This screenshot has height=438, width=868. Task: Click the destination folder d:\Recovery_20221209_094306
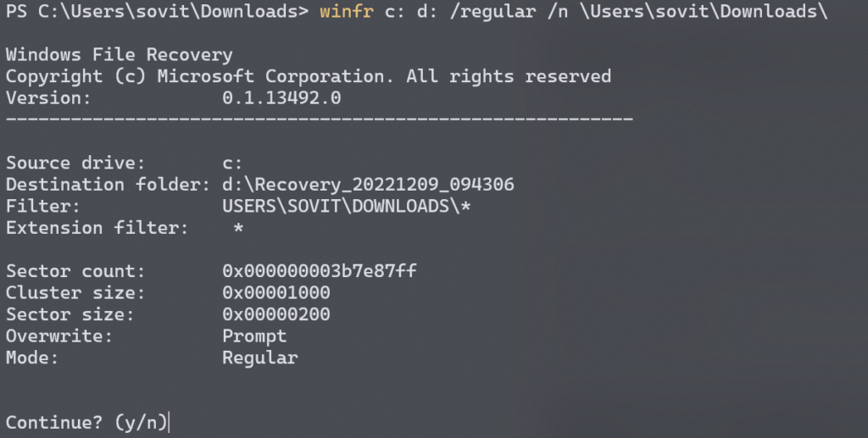[x=368, y=185]
